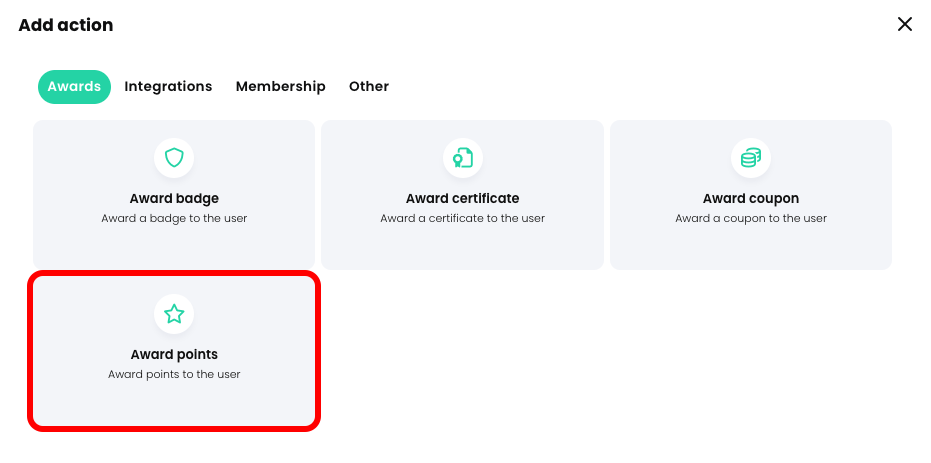Click the "Award badge" title
The height and width of the screenshot is (463, 931).
tap(174, 198)
